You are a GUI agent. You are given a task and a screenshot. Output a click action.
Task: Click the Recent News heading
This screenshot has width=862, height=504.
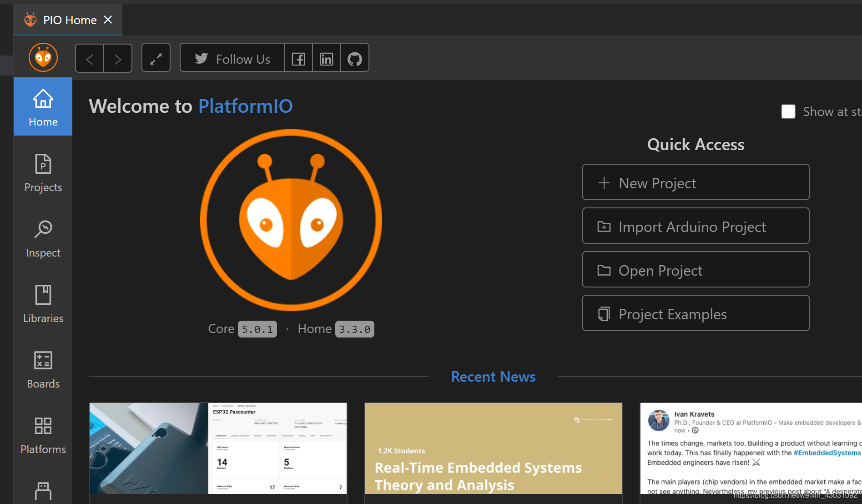(x=493, y=377)
